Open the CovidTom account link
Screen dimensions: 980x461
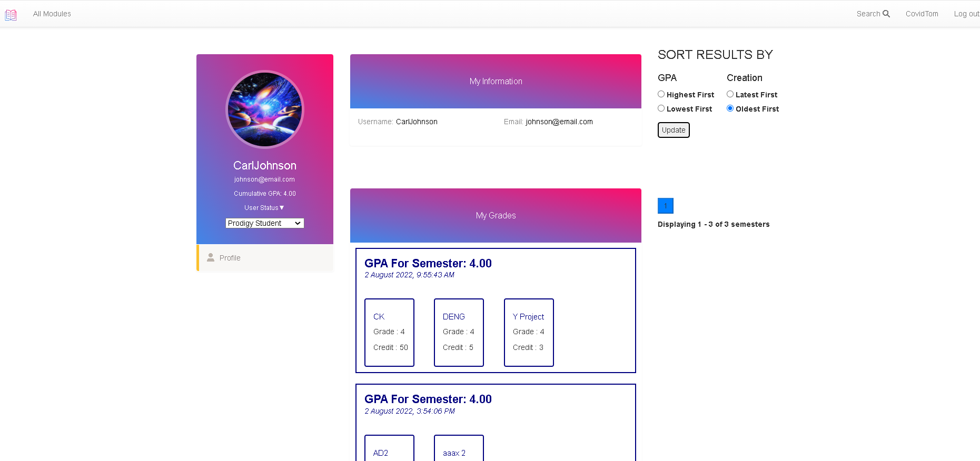pyautogui.click(x=922, y=14)
